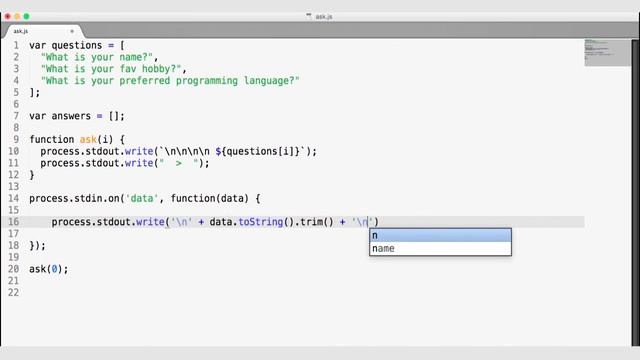The width and height of the screenshot is (640, 360).
Task: Click the " > " prompt string on line 11
Action: [178, 163]
